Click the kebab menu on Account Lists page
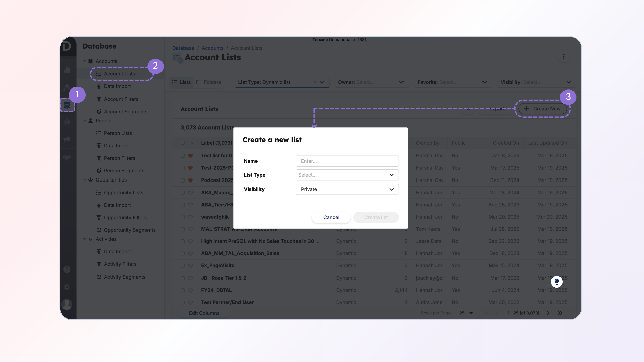This screenshot has height=362, width=644. pos(563,57)
